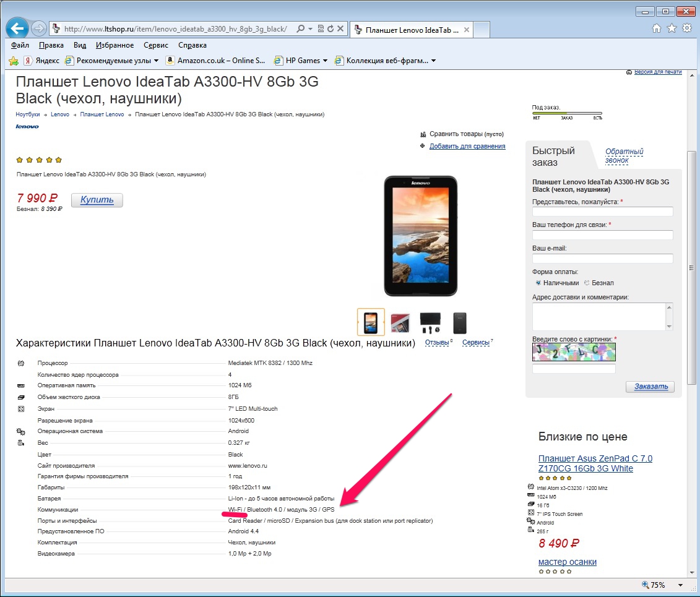Image resolution: width=700 pixels, height=597 pixels.
Task: Select first tablet front thumbnail
Action: tap(371, 322)
